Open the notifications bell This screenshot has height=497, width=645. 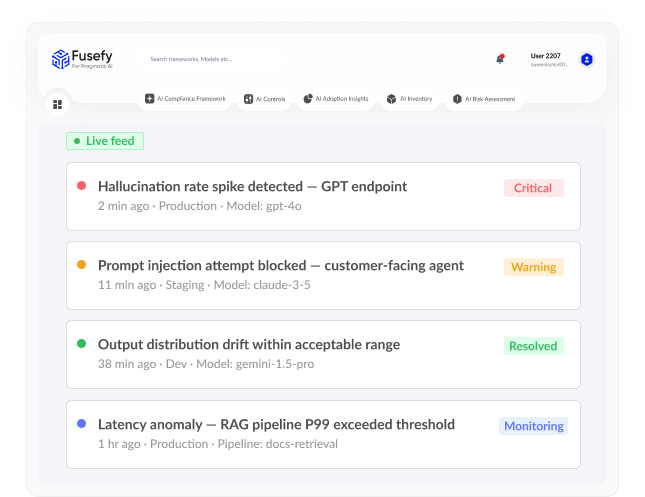tap(500, 59)
